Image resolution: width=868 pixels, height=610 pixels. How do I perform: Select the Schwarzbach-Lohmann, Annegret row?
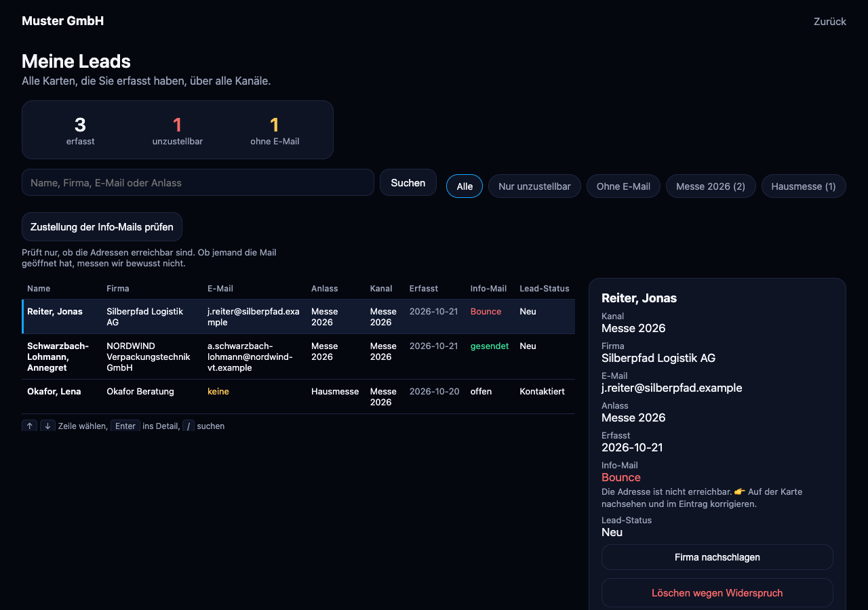(298, 357)
